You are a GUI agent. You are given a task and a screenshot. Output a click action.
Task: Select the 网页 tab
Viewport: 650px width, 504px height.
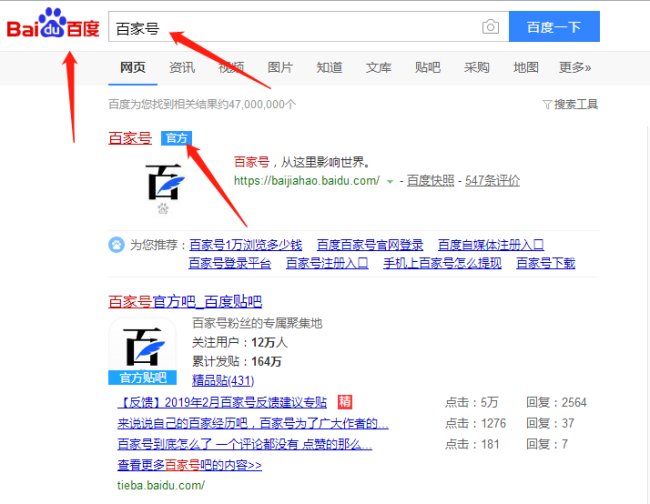[133, 67]
